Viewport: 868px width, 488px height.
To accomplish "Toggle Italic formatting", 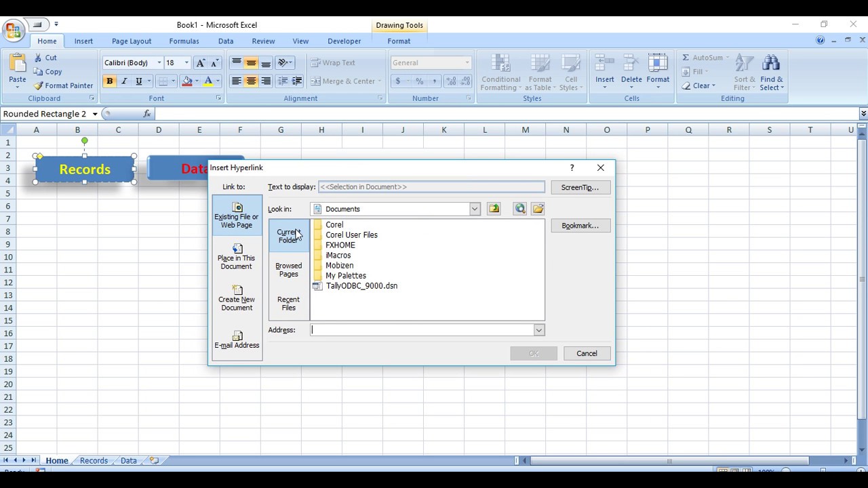I will [124, 81].
